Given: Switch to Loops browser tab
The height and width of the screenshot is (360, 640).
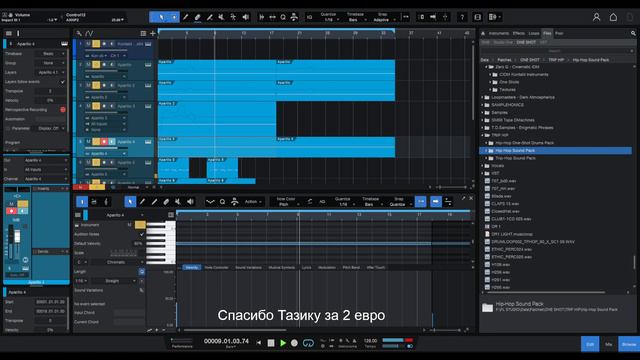Looking at the screenshot, I should (533, 33).
